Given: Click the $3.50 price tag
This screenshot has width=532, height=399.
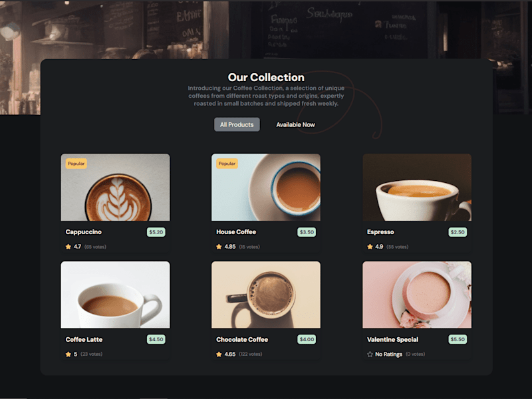Looking at the screenshot, I should [307, 232].
